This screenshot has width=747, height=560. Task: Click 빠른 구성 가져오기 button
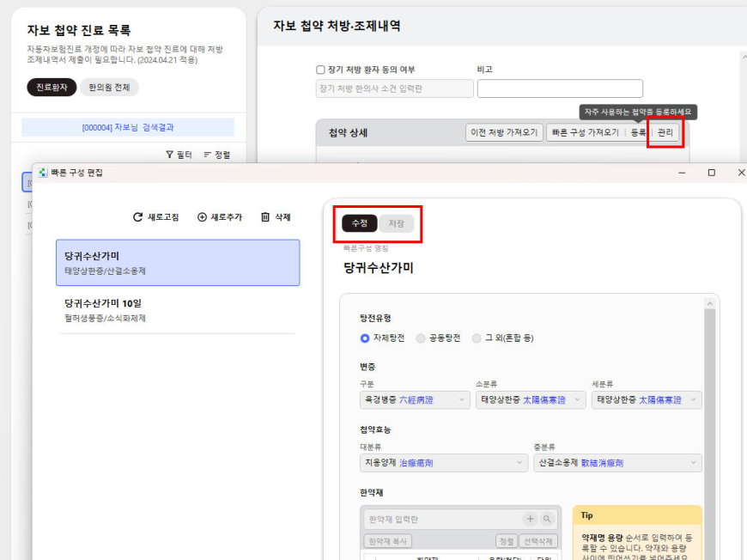coord(585,132)
